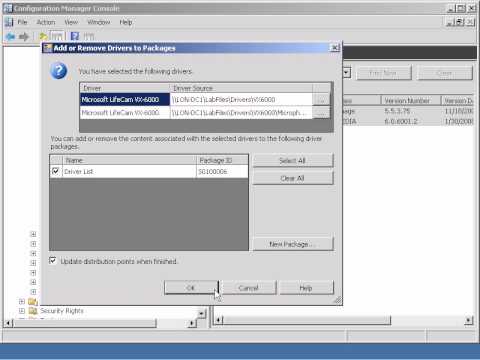Click the console document icon beside File
Image resolution: width=480 pixels, height=360 pixels.
tap(9, 22)
